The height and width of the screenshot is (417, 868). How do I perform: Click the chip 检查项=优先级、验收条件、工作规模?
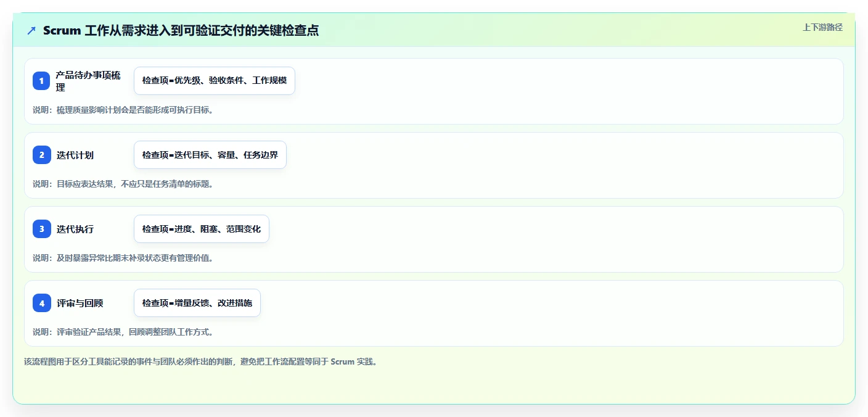click(x=215, y=81)
